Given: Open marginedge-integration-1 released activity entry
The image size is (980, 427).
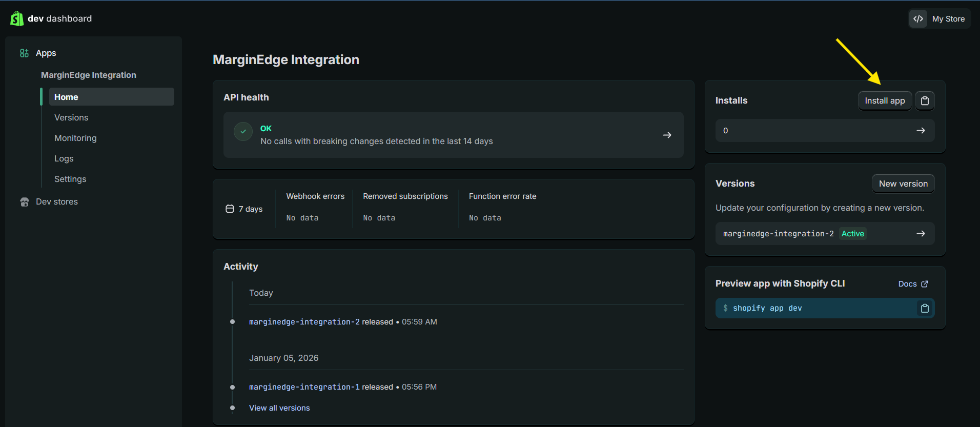Looking at the screenshot, I should coord(304,387).
